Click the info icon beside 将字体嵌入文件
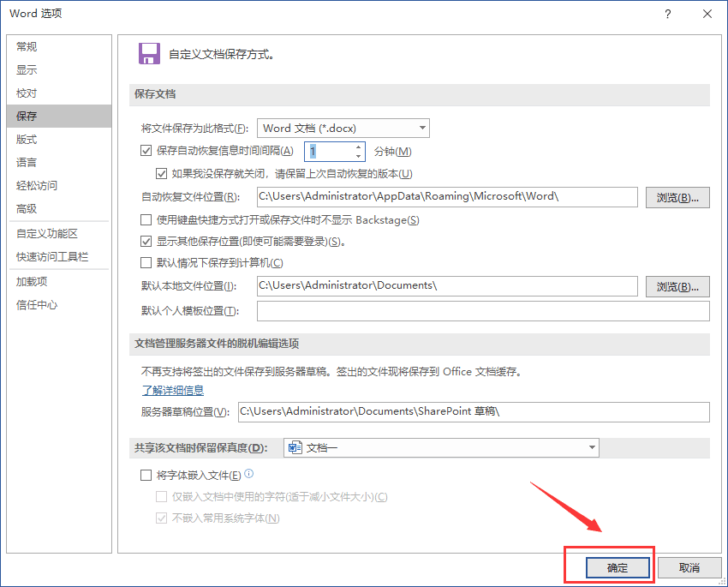728x587 pixels. [x=249, y=474]
